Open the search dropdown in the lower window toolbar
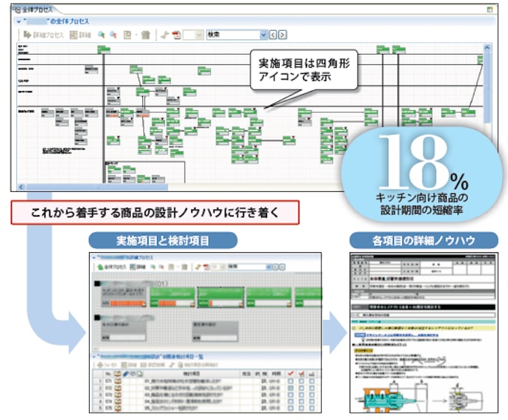The height and width of the screenshot is (420, 508). [269, 267]
